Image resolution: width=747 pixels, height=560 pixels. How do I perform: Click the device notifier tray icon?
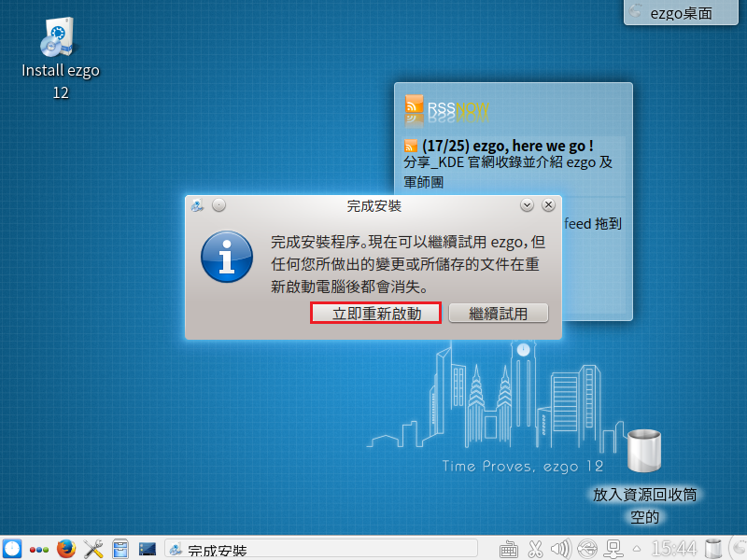613,550
